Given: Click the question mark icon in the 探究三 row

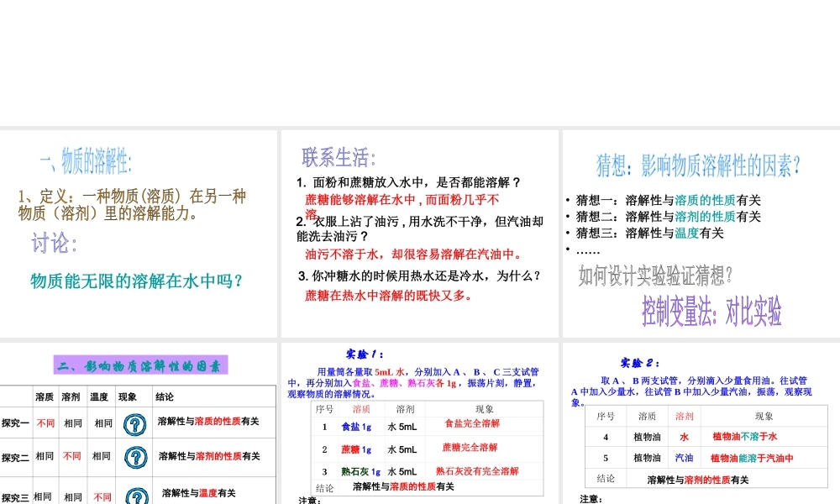Looking at the screenshot, I should (x=137, y=496).
